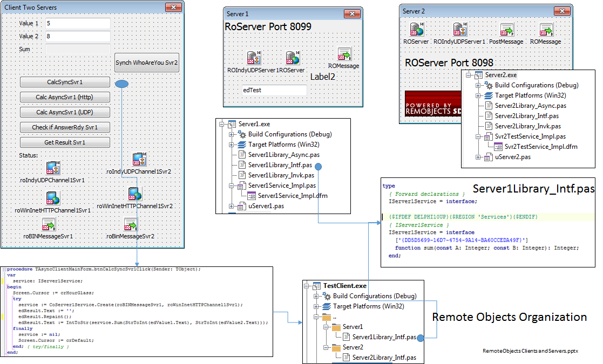Select the roBINMessageSvr1 component icon
Screen dimensions: 603x364
[x=49, y=224]
